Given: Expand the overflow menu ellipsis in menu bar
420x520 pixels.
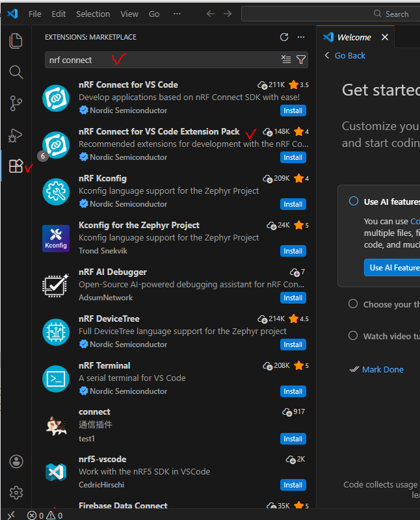Looking at the screenshot, I should tap(177, 14).
